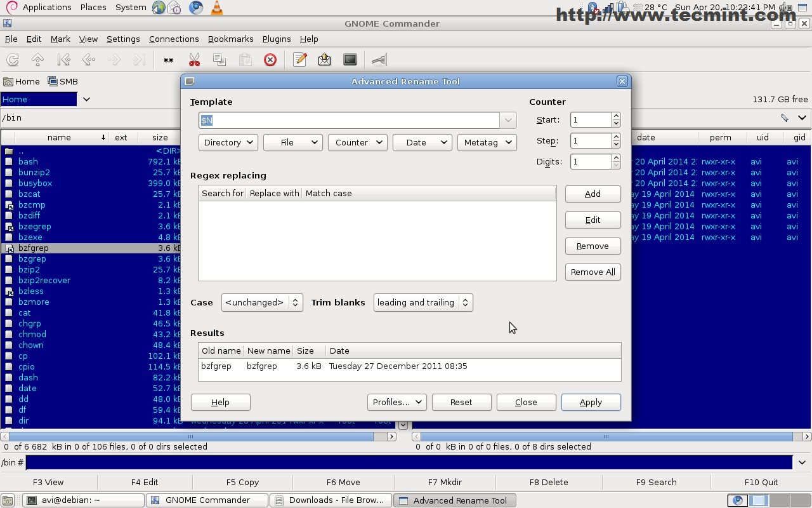
Task: Go up one directory icon
Action: pos(38,60)
